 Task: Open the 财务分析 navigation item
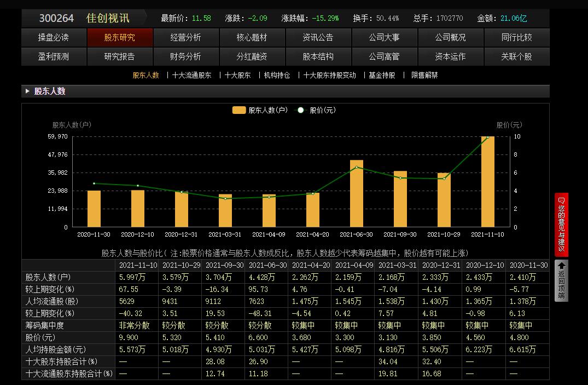click(x=186, y=56)
